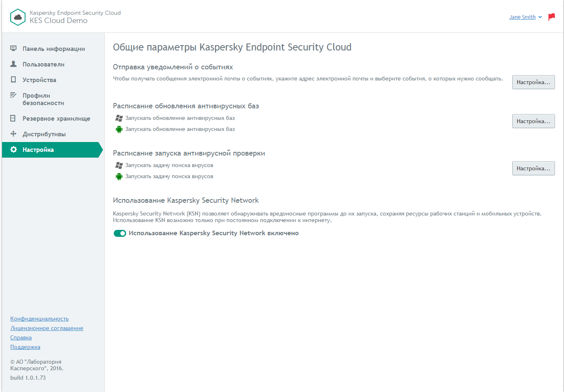Screen dimensions: 564x392
Task: Open the Конфиденциальность link
Action: tap(39, 319)
